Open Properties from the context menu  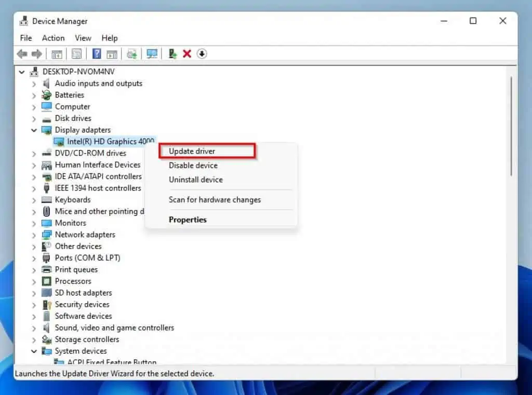pyautogui.click(x=188, y=220)
